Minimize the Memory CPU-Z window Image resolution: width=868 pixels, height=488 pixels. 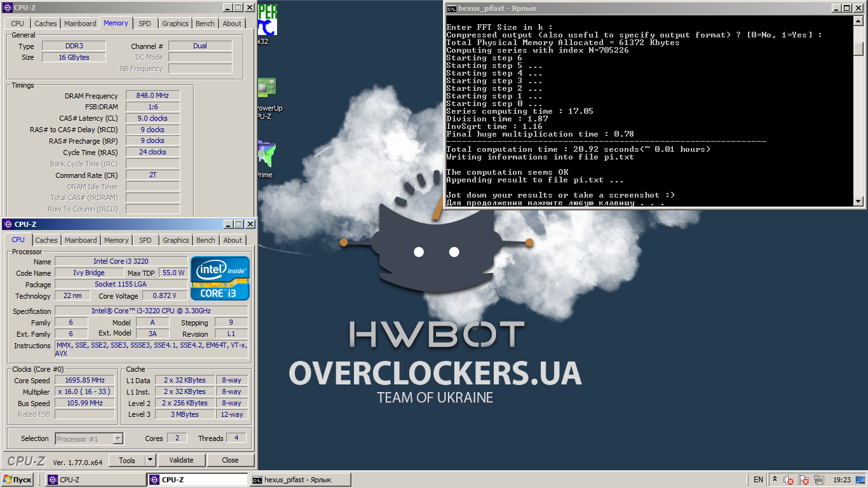[227, 8]
